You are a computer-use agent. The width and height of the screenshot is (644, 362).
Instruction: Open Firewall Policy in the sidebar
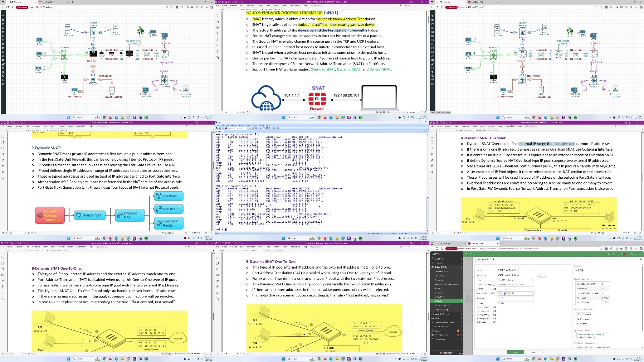pos(441,271)
